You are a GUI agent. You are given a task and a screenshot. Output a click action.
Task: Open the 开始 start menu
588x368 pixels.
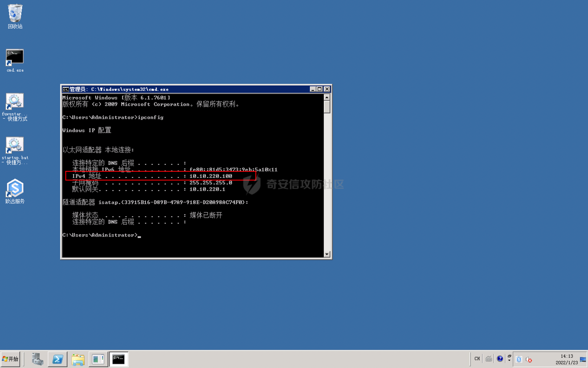point(10,359)
